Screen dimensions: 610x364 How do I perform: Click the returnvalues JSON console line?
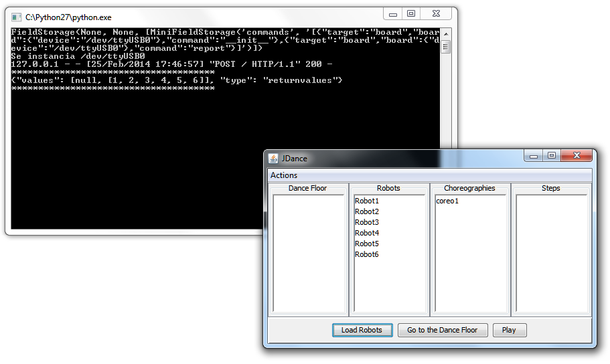coord(177,80)
